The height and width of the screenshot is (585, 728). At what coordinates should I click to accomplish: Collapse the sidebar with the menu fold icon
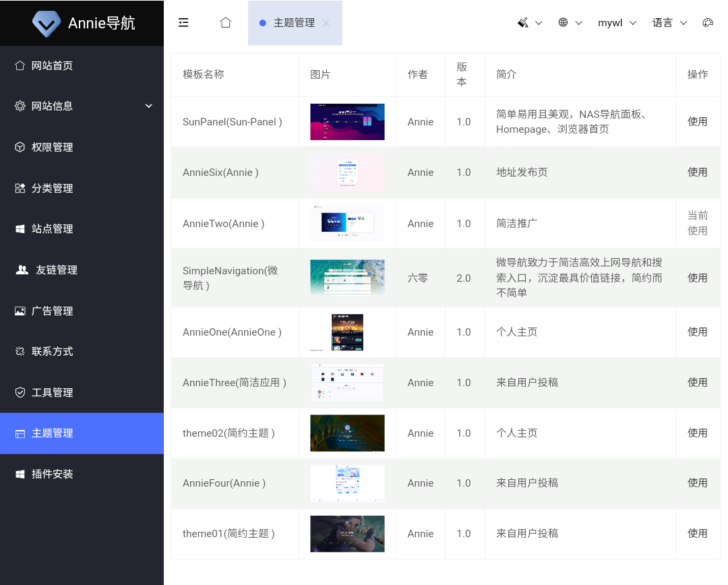183,23
